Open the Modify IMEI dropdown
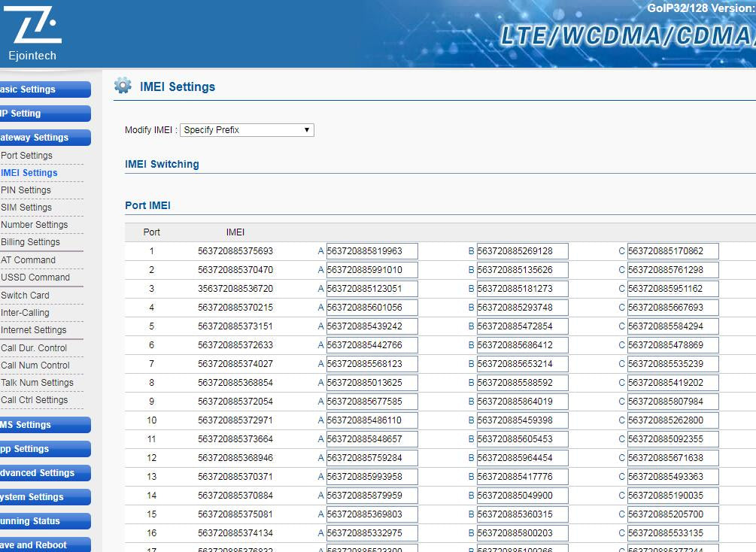 247,130
